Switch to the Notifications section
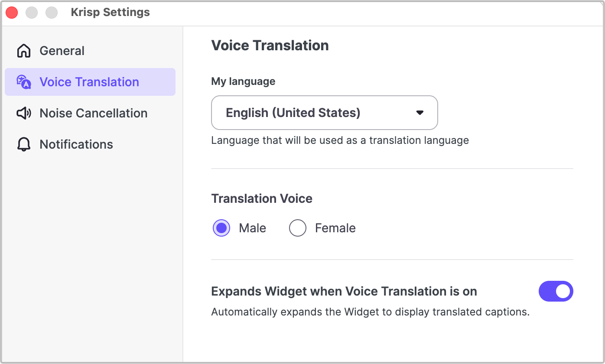Viewport: 605px width, 364px height. click(x=76, y=144)
